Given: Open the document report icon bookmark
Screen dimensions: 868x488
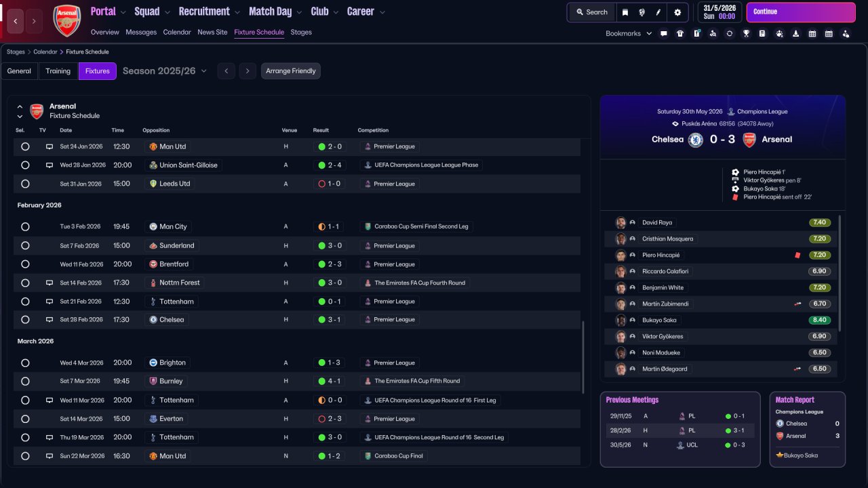Looking at the screenshot, I should (x=762, y=33).
